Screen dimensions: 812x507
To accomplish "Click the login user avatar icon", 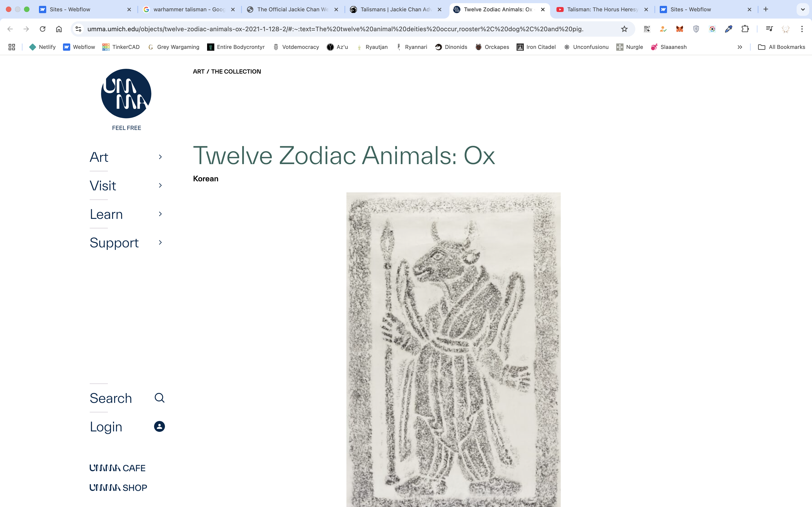I will (159, 426).
